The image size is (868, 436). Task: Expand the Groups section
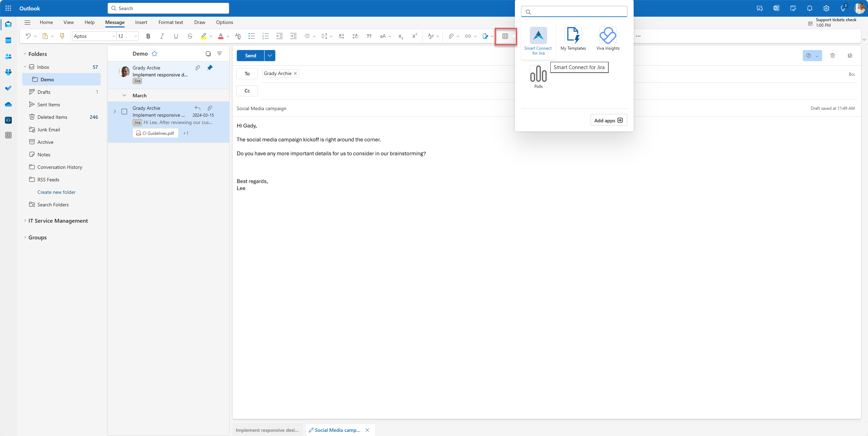pos(25,237)
